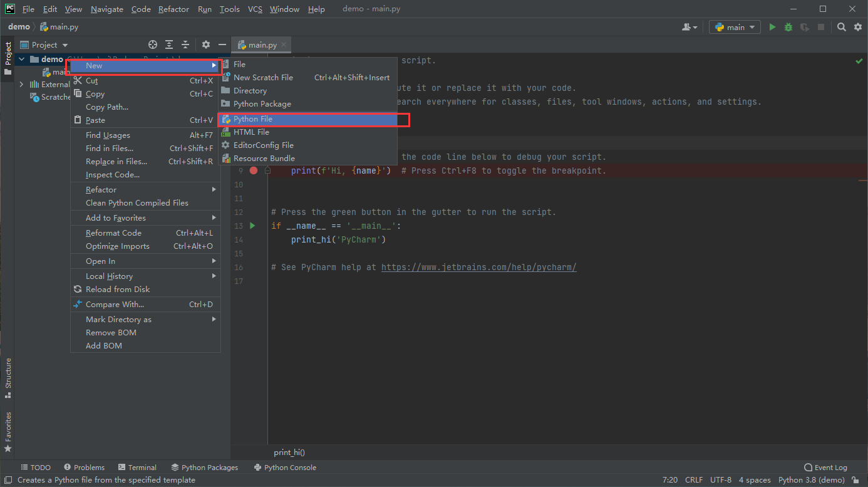
Task: Toggle the Structure tool window sidebar tab
Action: [x=8, y=377]
